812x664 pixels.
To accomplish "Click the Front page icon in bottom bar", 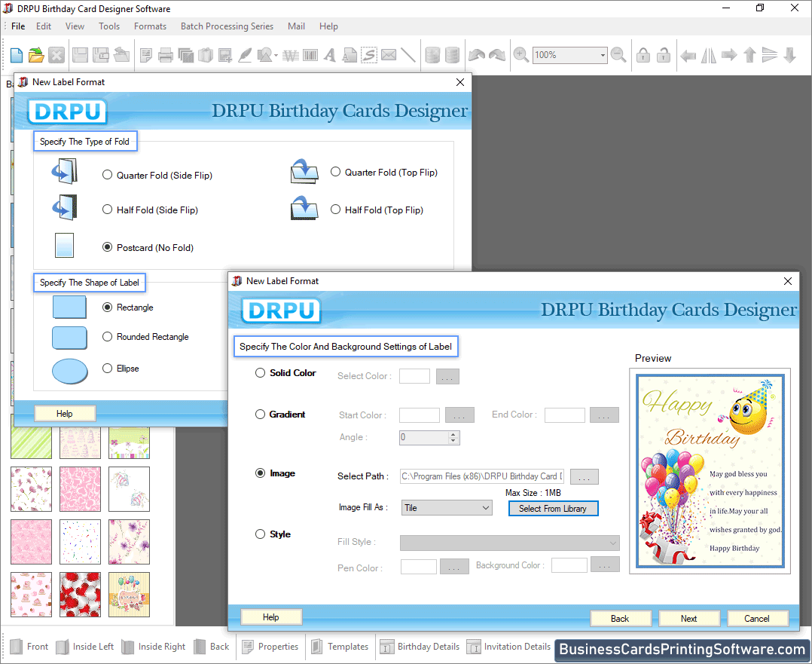I will click(x=16, y=647).
